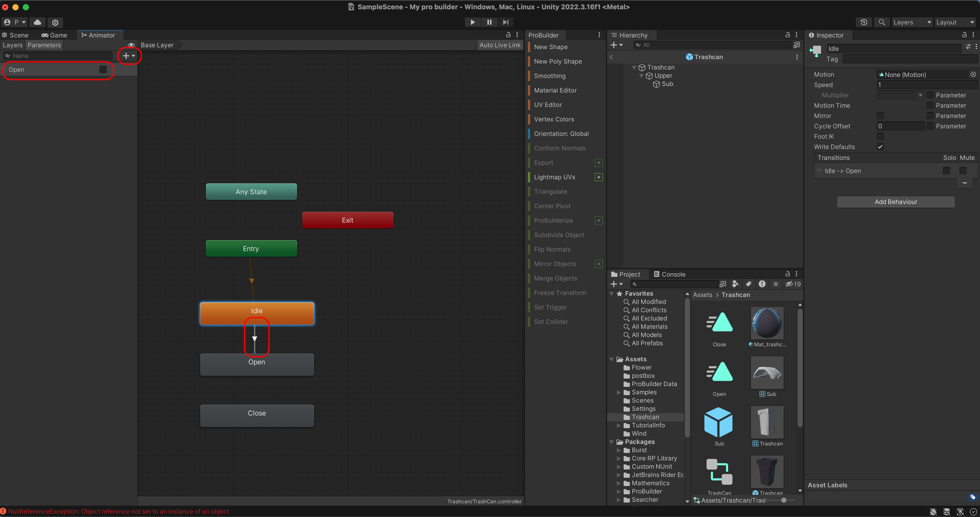Switch to the Game tab
The width and height of the screenshot is (980, 517).
(x=55, y=35)
